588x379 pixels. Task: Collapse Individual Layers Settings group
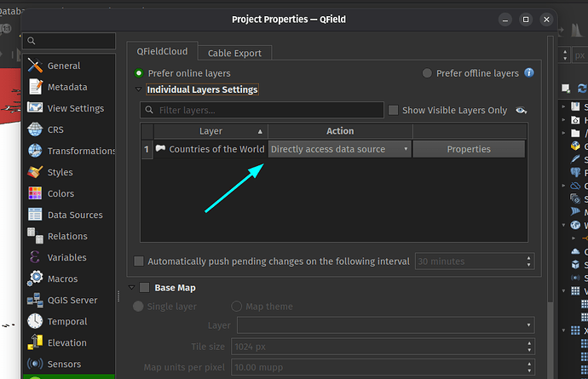[x=139, y=89]
